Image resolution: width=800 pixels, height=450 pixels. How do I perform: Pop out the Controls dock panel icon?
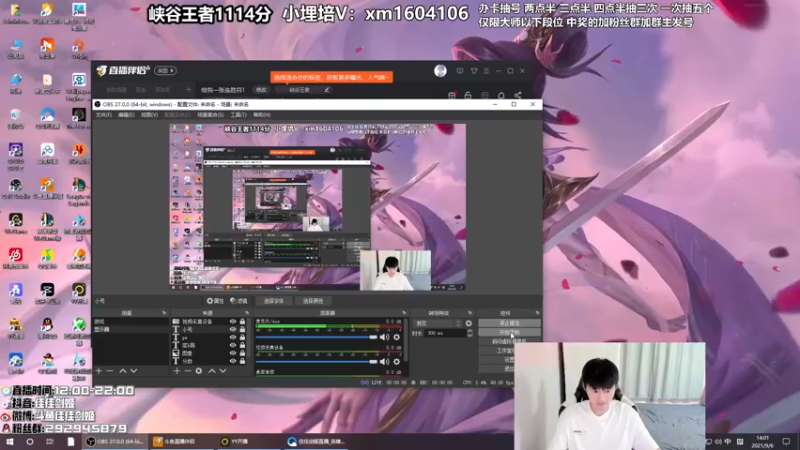(537, 313)
